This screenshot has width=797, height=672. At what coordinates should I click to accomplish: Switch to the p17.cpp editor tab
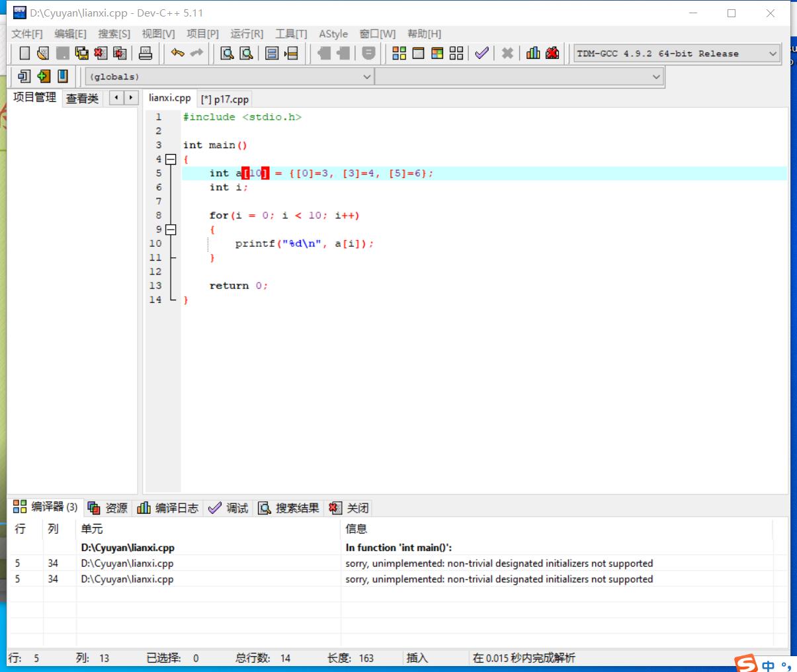tap(225, 99)
